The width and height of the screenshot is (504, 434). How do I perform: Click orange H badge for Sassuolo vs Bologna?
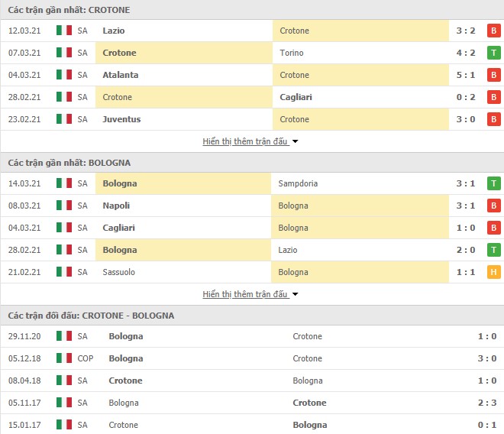(494, 272)
